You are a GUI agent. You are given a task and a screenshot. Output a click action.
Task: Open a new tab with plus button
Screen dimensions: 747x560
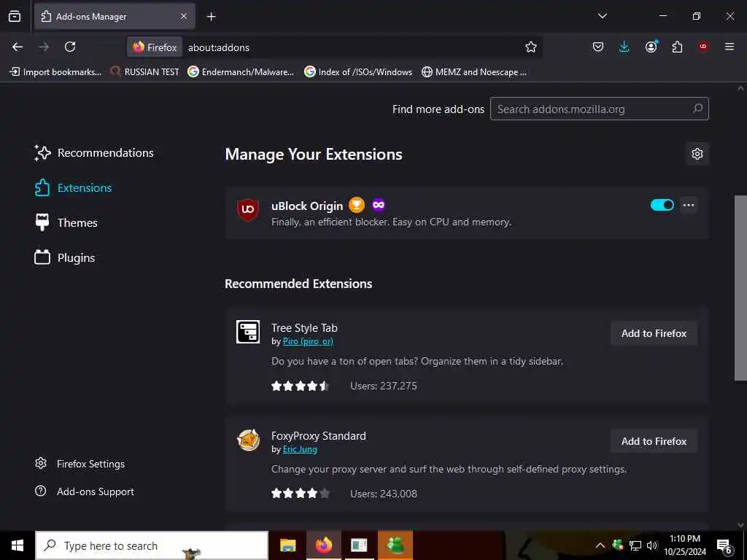click(x=211, y=17)
